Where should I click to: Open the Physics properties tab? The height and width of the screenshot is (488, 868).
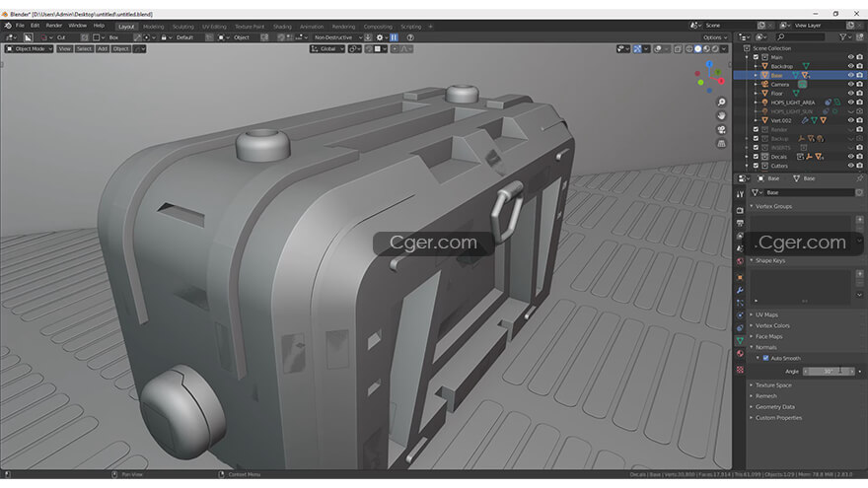tap(740, 315)
